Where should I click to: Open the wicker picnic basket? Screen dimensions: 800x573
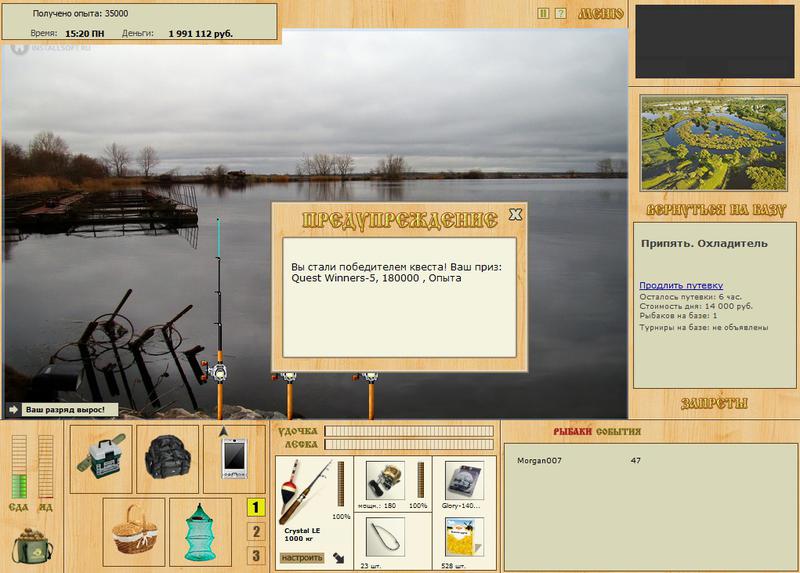pos(134,531)
